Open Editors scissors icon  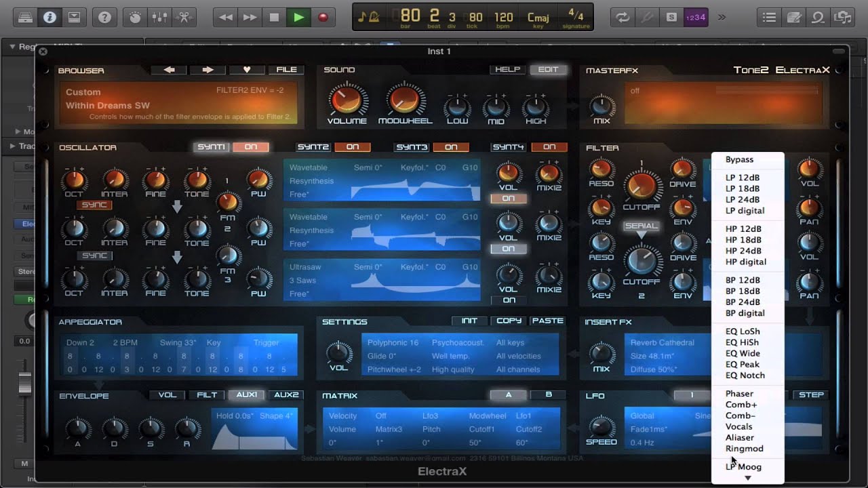(184, 18)
